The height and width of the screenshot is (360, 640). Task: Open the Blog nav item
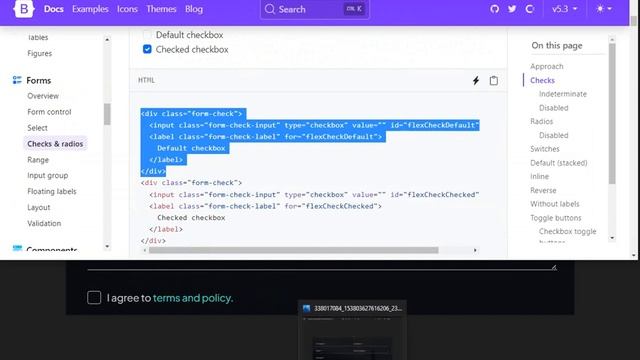click(194, 9)
